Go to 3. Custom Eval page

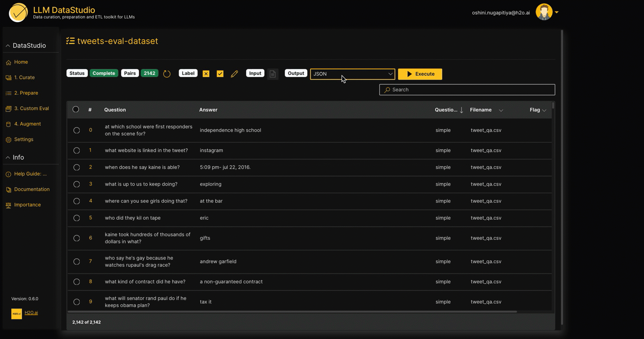click(31, 108)
